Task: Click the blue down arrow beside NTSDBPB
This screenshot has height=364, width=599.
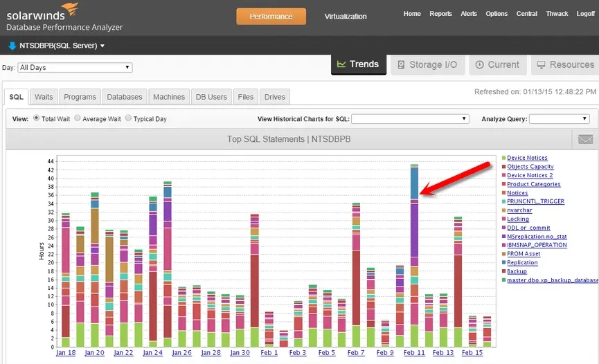Action: 12,46
